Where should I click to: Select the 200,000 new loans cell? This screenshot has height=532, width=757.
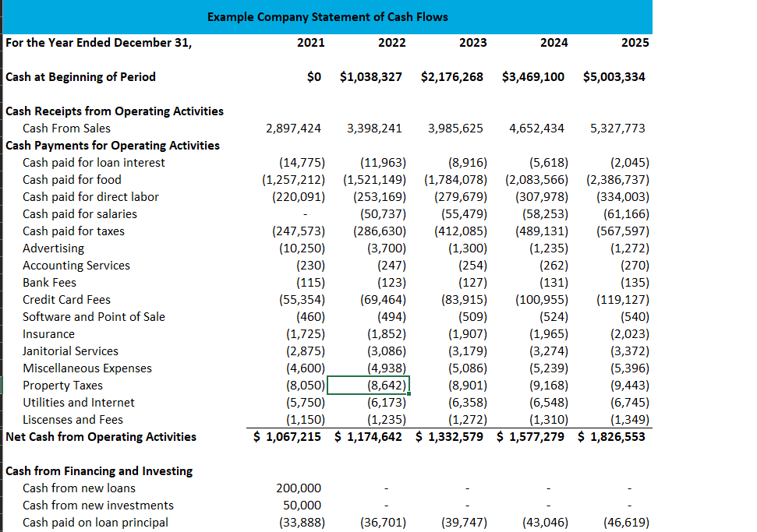(x=299, y=488)
